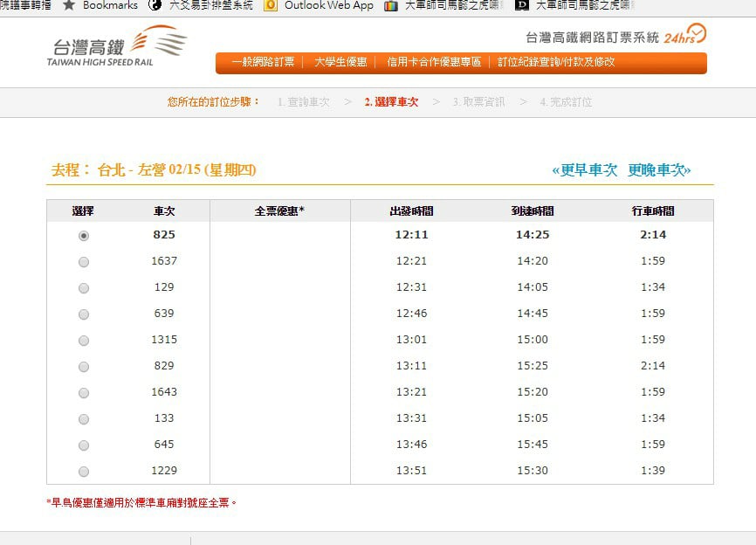Viewport: 756px width, 545px height.
Task: Click the 全票優惠 column header
Action: point(279,210)
